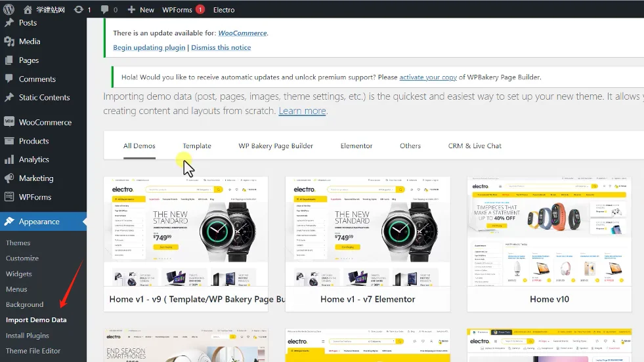Click the WooCommerce update link
The height and width of the screenshot is (362, 644).
[x=242, y=33]
